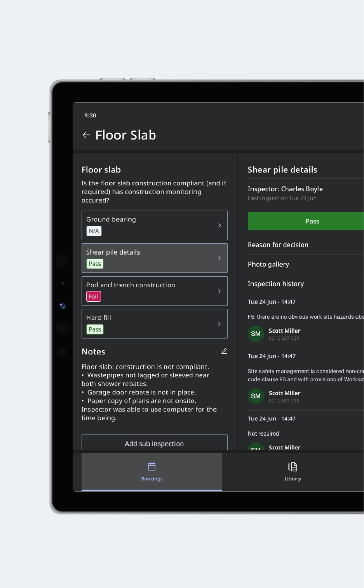Click the second Scott Miller SM avatar
Screen dimensions: 364x588
[256, 396]
